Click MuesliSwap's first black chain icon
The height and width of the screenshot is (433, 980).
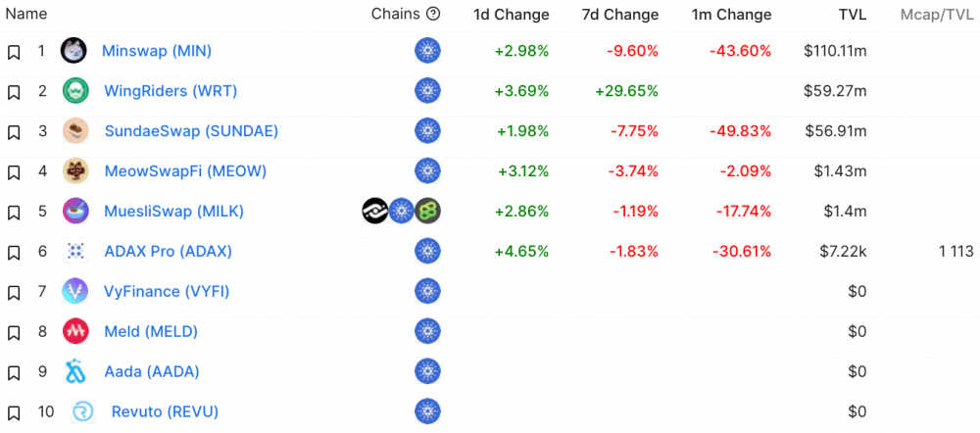tap(375, 212)
